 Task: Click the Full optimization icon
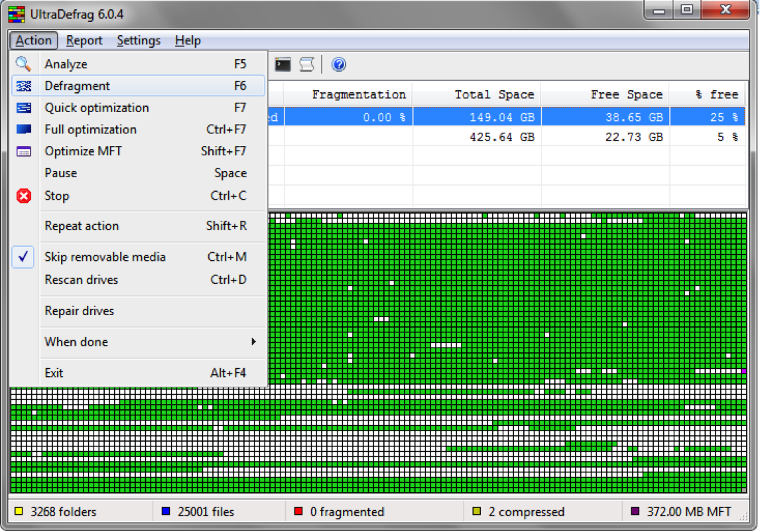click(23, 129)
